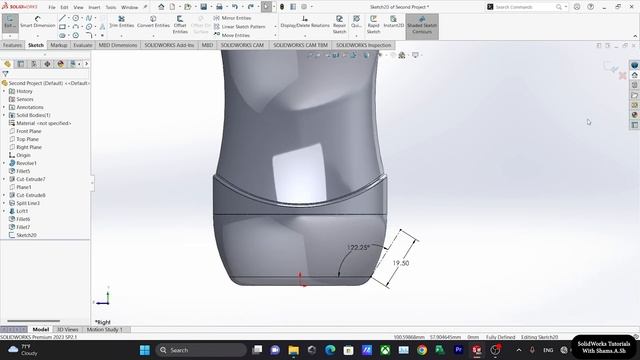Click the 122.25° angle dimension
The width and height of the screenshot is (640, 360).
tap(358, 247)
